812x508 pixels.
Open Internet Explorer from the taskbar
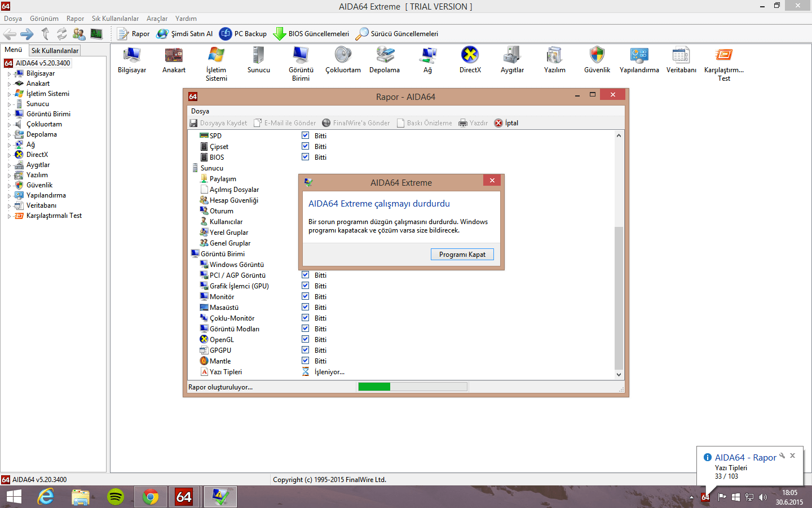point(46,497)
